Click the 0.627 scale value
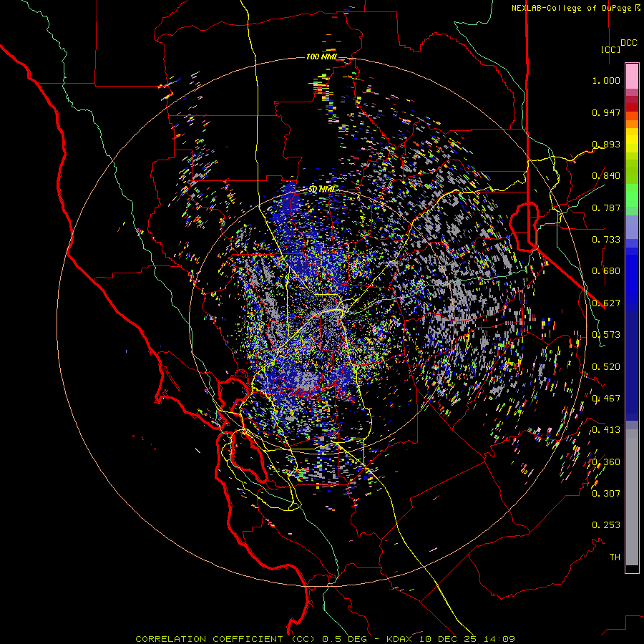 point(606,303)
